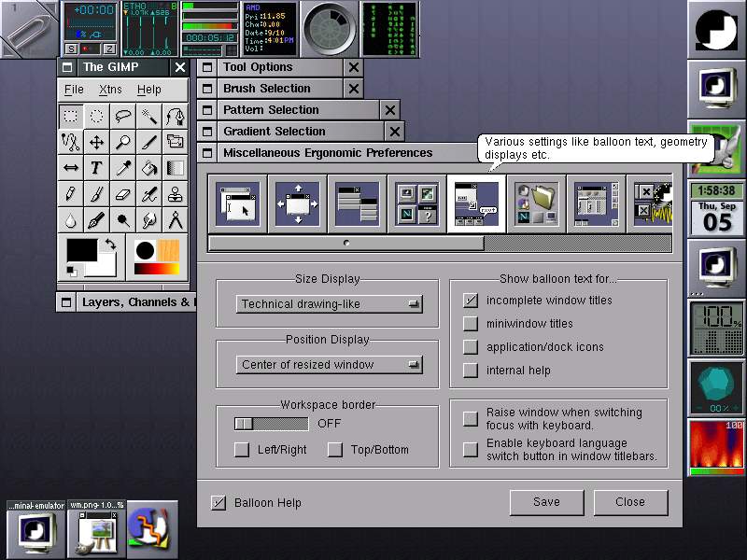747x560 pixels.
Task: Select the Blend gradient tool
Action: [175, 168]
